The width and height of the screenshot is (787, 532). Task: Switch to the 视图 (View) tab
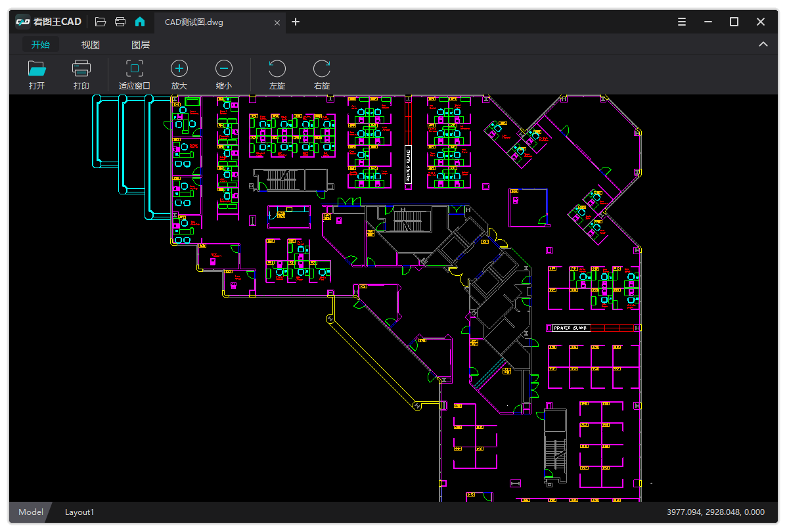pos(91,45)
